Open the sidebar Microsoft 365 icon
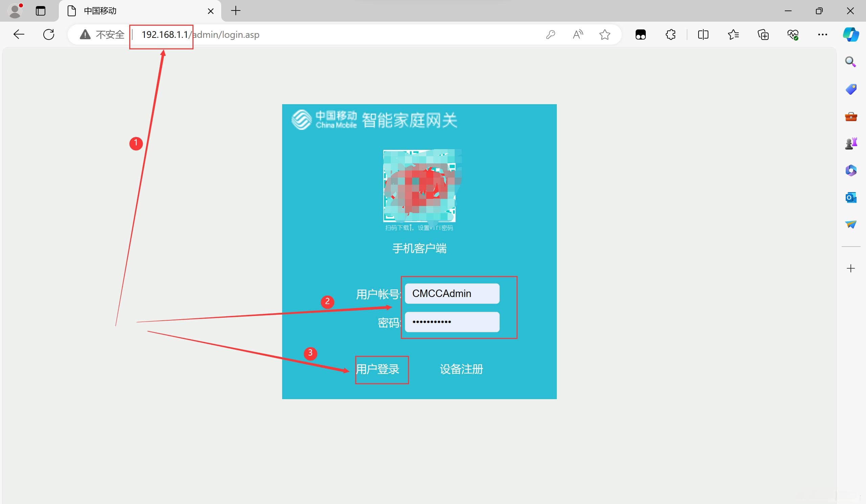This screenshot has width=866, height=504. pos(851,170)
